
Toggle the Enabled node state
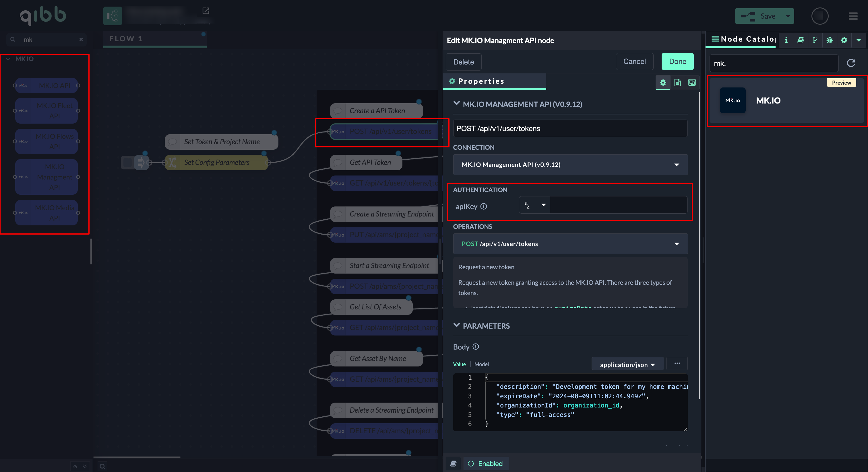[x=486, y=464]
